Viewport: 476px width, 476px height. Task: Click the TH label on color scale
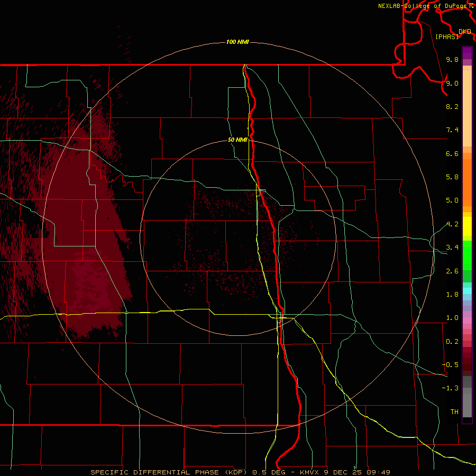[x=454, y=412]
